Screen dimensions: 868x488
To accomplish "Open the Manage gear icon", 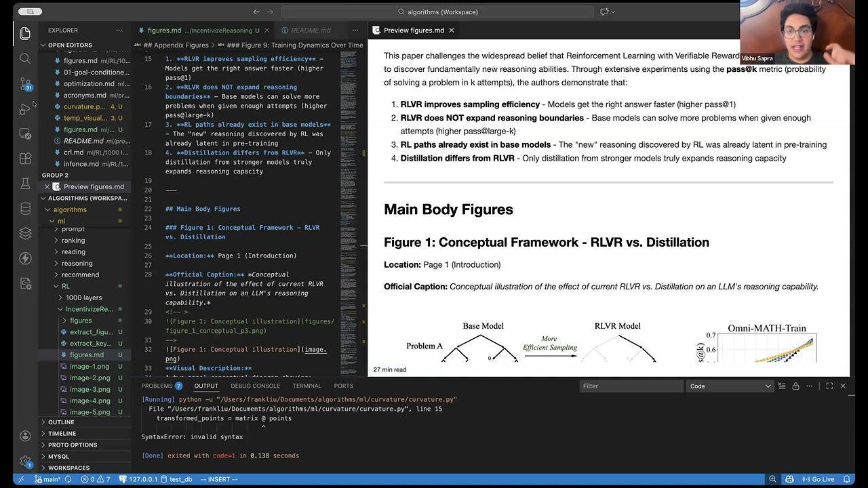I will pyautogui.click(x=25, y=461).
